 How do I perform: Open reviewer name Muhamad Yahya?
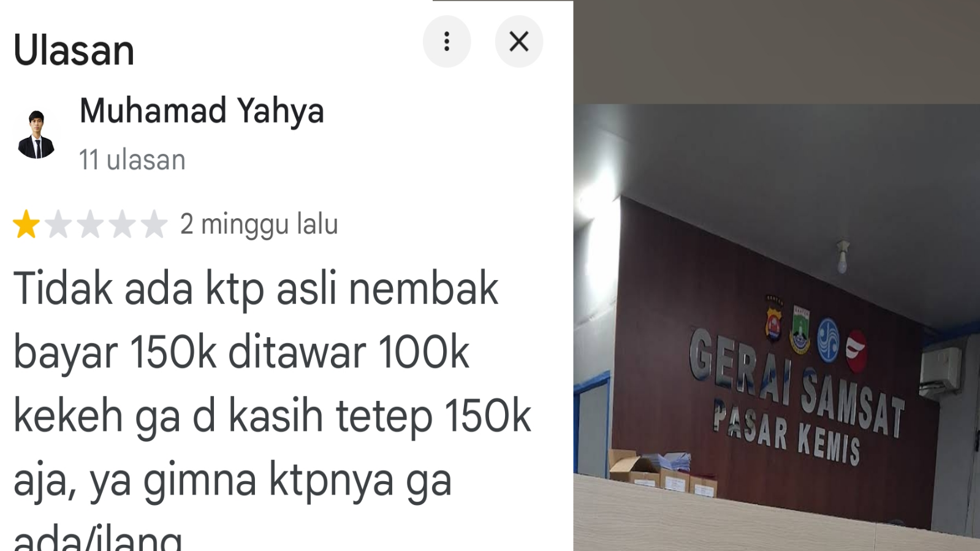202,111
